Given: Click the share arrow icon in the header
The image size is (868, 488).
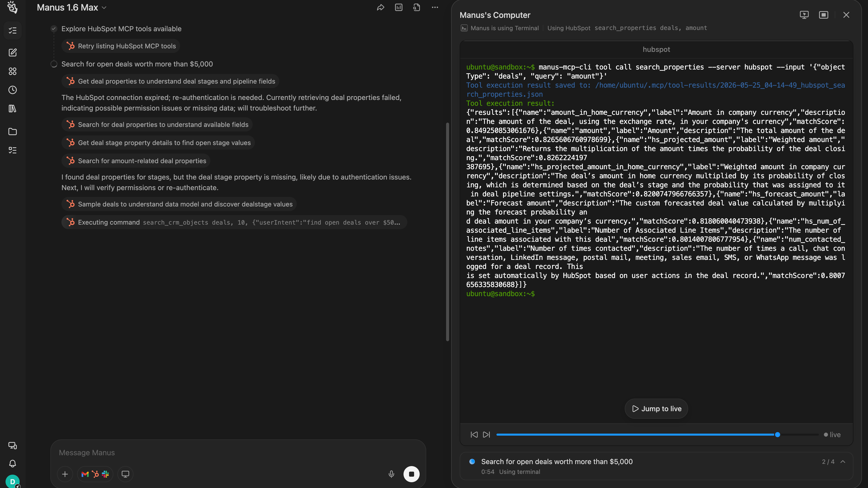Looking at the screenshot, I should pos(380,7).
